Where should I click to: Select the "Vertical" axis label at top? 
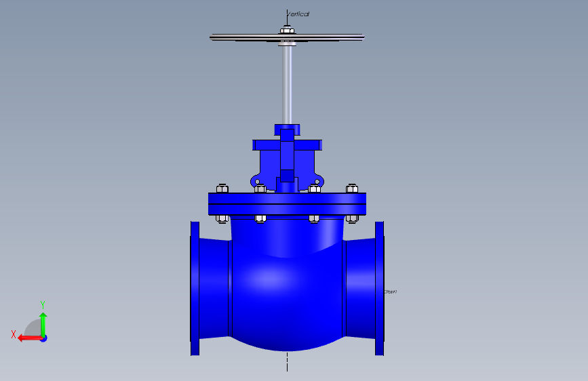(298, 14)
